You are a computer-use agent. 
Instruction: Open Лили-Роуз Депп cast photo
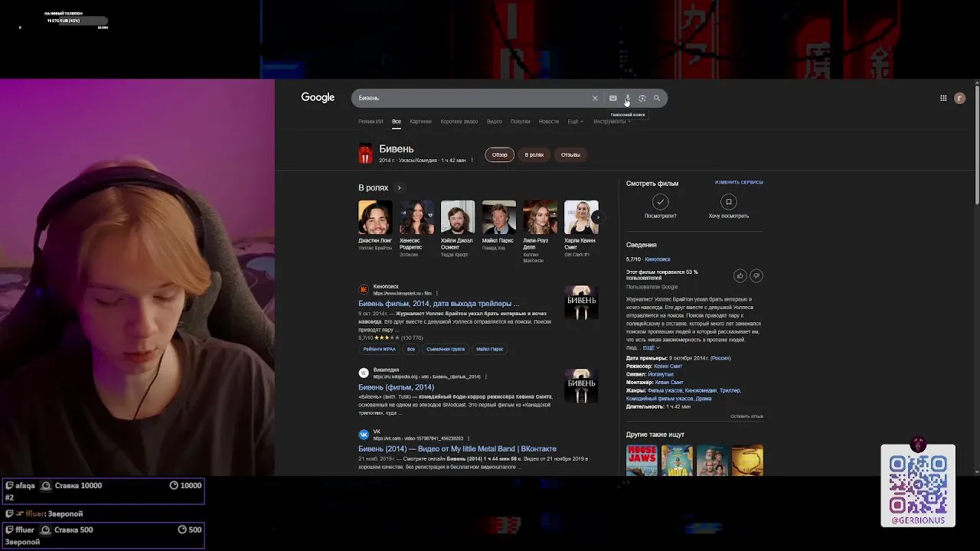pyautogui.click(x=540, y=217)
